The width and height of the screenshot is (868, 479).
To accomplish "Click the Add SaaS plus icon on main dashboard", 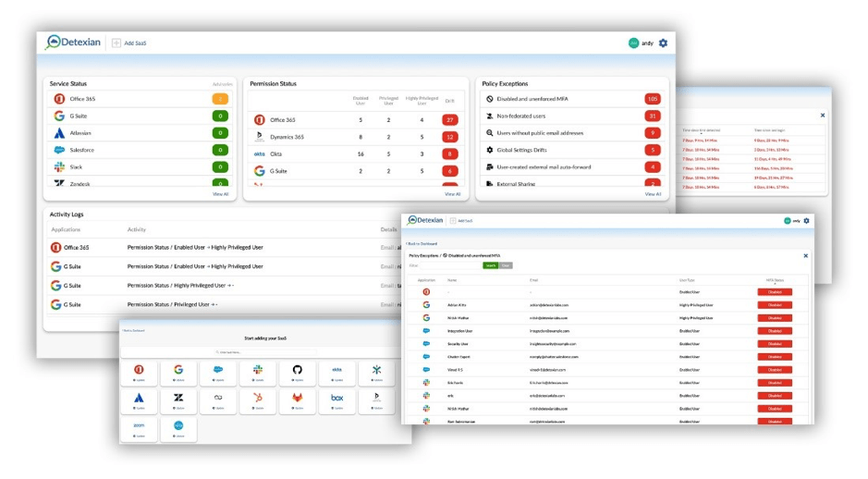I will (116, 43).
